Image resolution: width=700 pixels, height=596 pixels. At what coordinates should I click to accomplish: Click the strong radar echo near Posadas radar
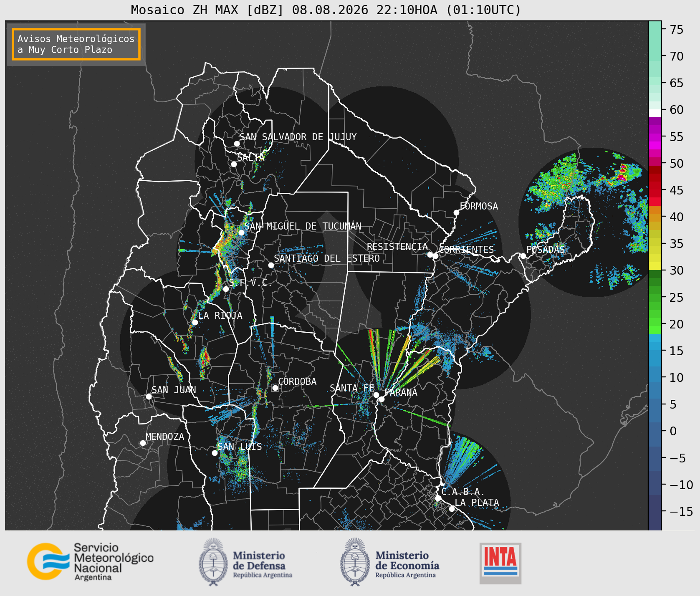coord(622,172)
